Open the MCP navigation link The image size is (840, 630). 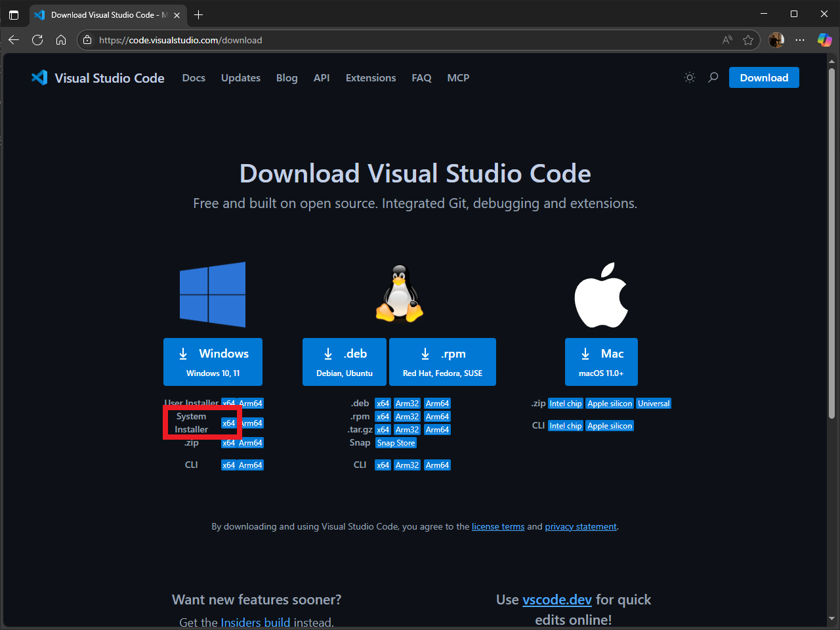point(458,77)
